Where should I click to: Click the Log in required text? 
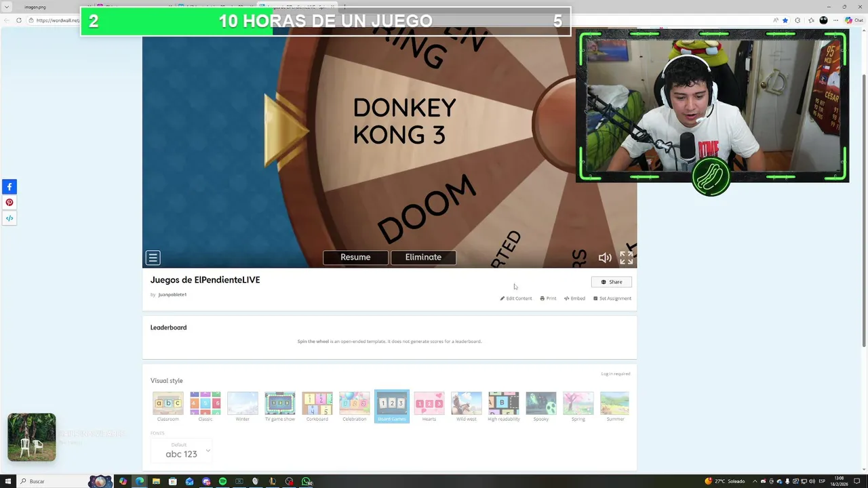(x=615, y=374)
